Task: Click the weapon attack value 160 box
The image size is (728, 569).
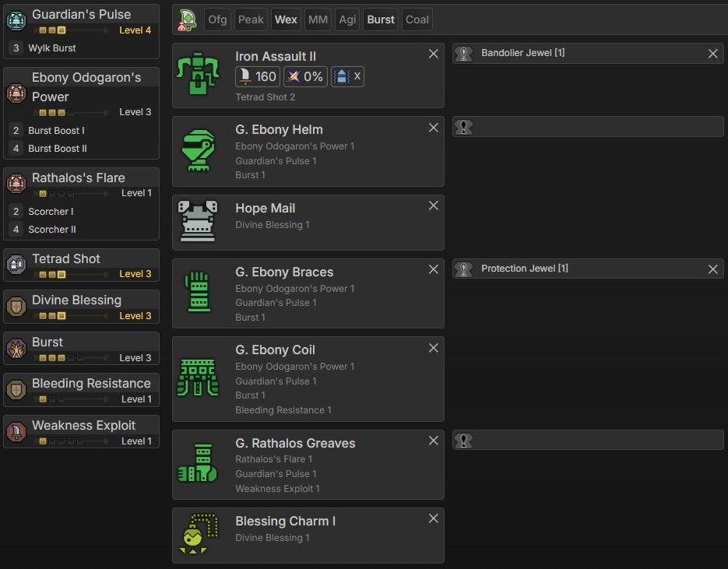Action: (x=257, y=76)
